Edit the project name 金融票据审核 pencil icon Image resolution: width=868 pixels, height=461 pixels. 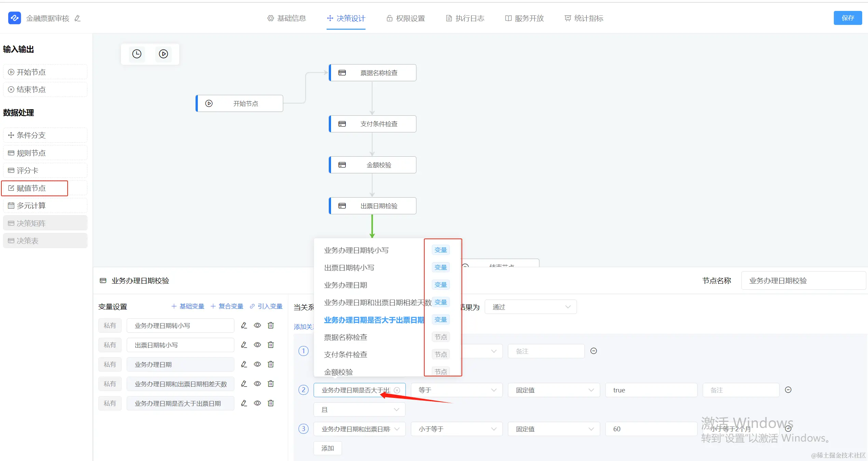(x=78, y=18)
